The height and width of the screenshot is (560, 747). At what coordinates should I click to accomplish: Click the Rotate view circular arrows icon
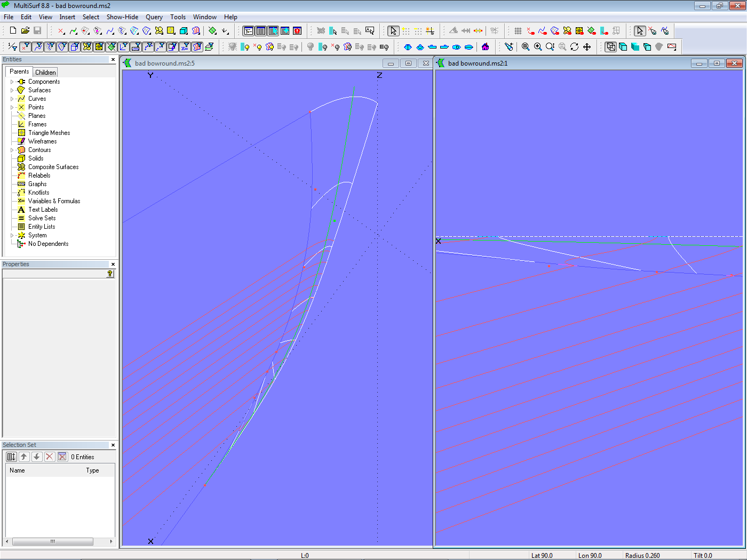pyautogui.click(x=575, y=47)
